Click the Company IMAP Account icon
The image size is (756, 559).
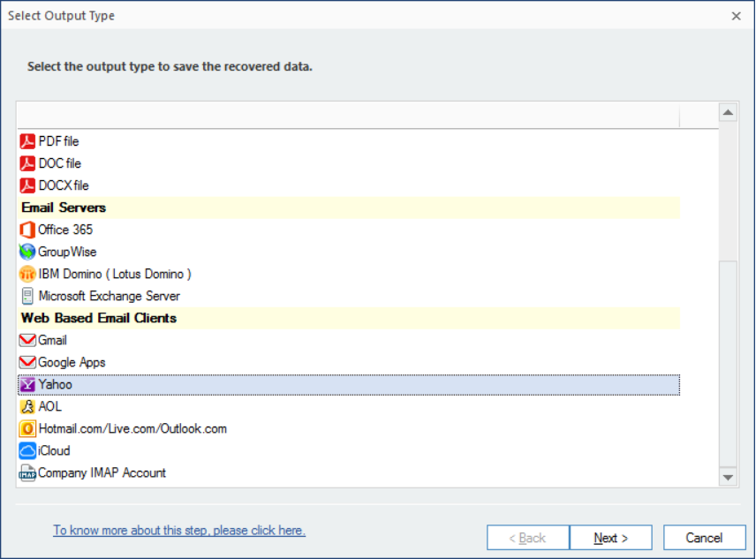click(x=27, y=472)
